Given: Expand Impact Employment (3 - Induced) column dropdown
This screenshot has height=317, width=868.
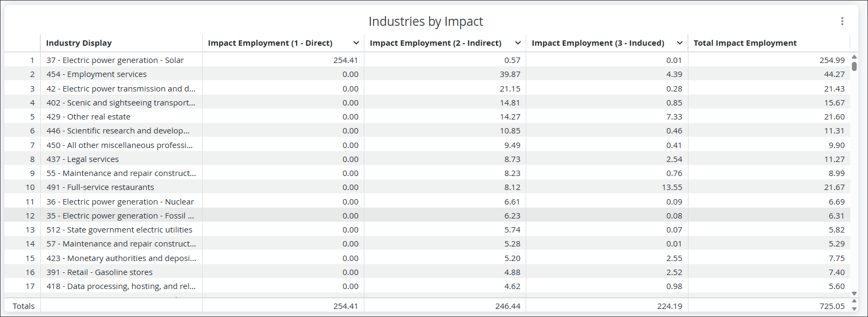Looking at the screenshot, I should coord(679,43).
